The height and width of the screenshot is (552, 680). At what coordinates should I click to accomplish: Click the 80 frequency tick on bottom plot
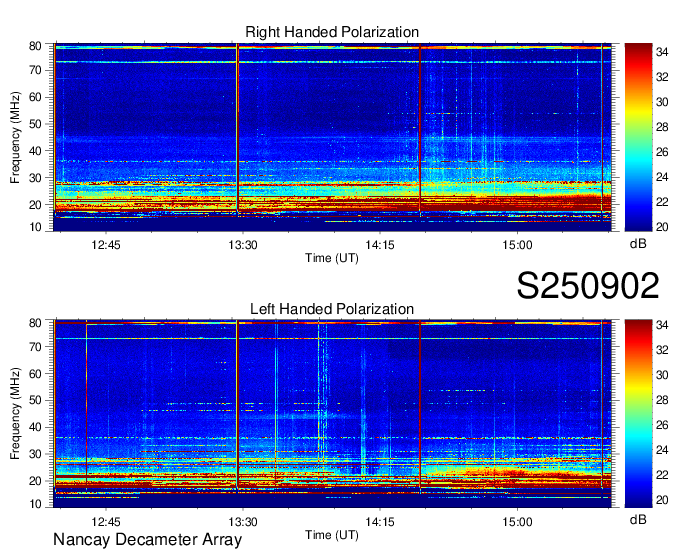coord(35,323)
